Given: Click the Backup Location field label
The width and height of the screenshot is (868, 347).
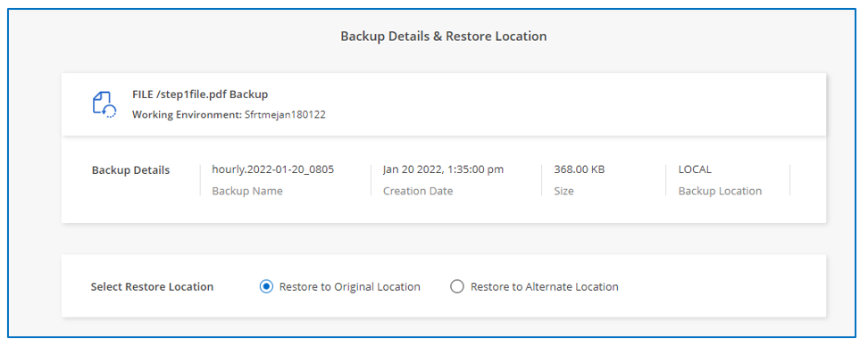Looking at the screenshot, I should tap(720, 191).
